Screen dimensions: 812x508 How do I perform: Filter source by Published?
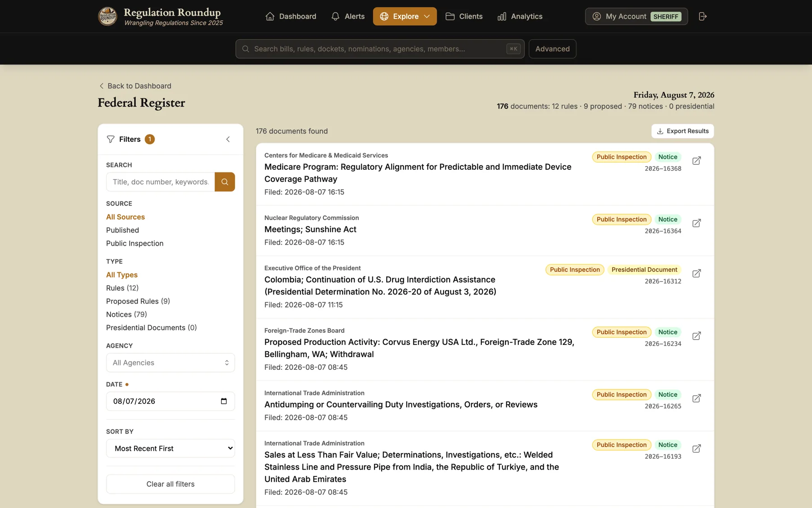point(122,230)
